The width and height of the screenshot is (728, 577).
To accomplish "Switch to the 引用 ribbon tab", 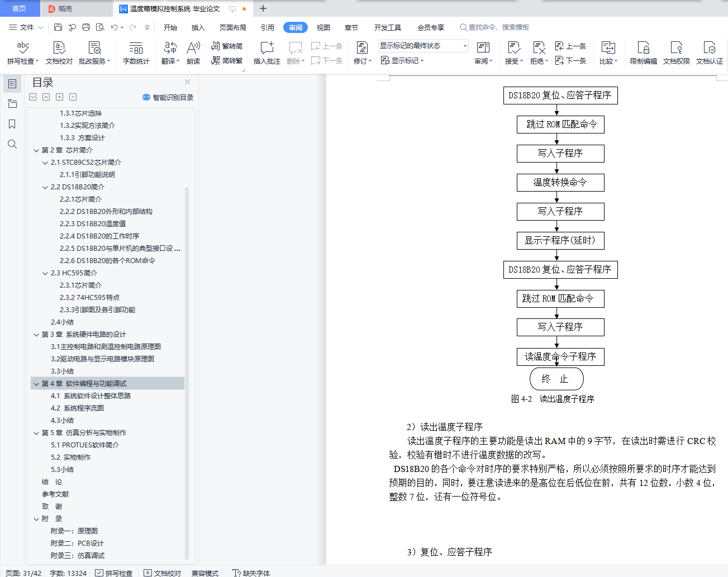I will (268, 27).
